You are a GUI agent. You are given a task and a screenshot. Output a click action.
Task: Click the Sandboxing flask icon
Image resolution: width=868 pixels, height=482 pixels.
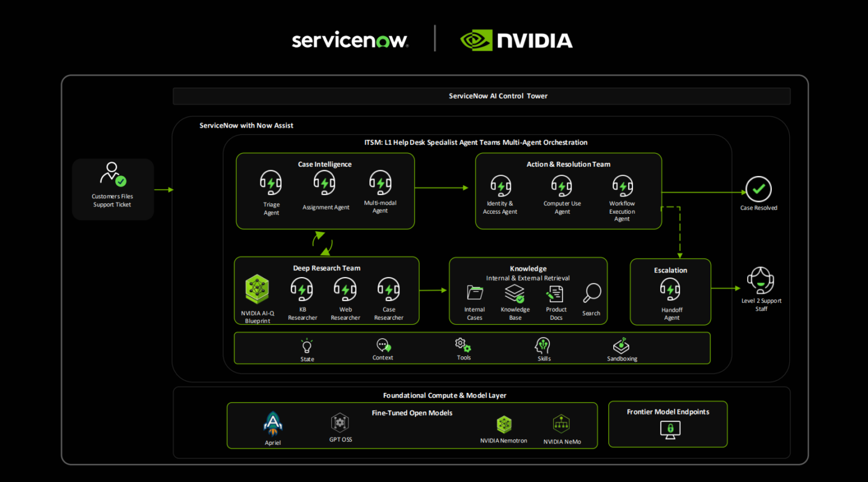click(x=622, y=346)
